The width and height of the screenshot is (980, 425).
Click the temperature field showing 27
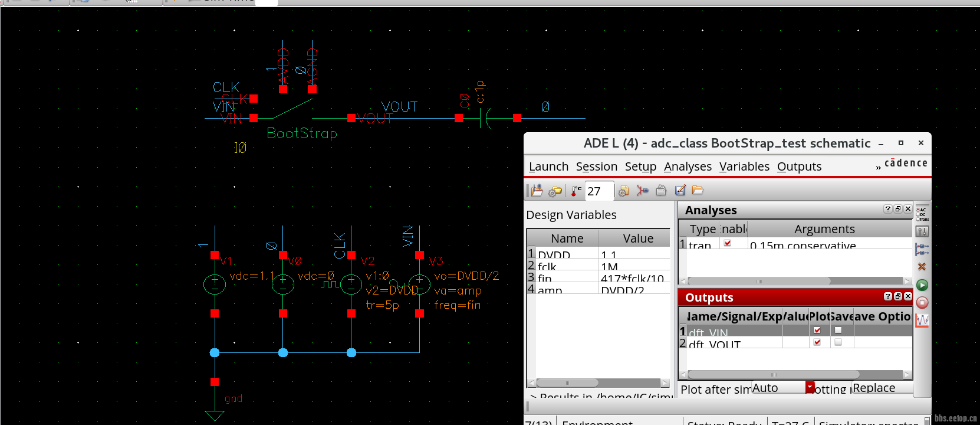coord(598,191)
